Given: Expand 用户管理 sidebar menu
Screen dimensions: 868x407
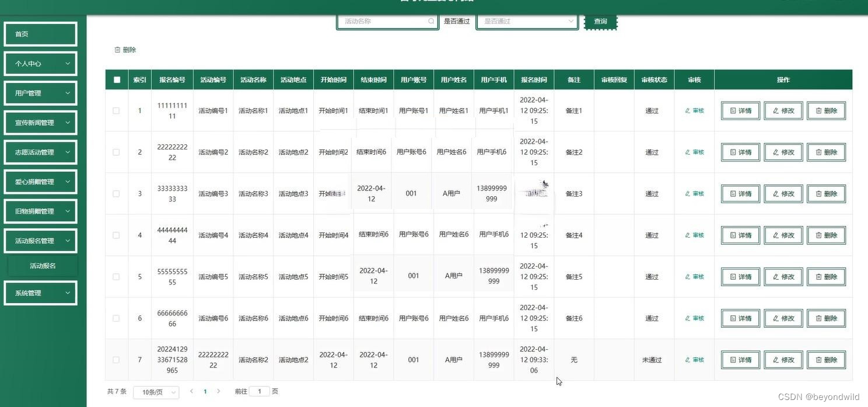Looking at the screenshot, I should click(x=40, y=93).
